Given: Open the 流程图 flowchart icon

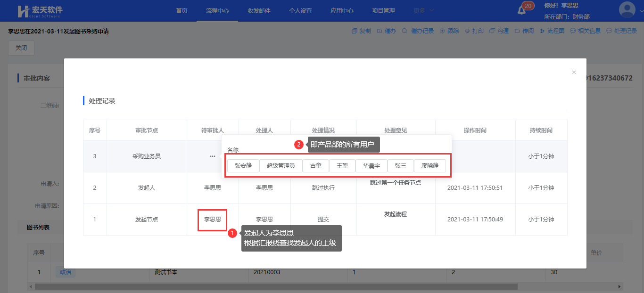Looking at the screenshot, I should [x=543, y=31].
